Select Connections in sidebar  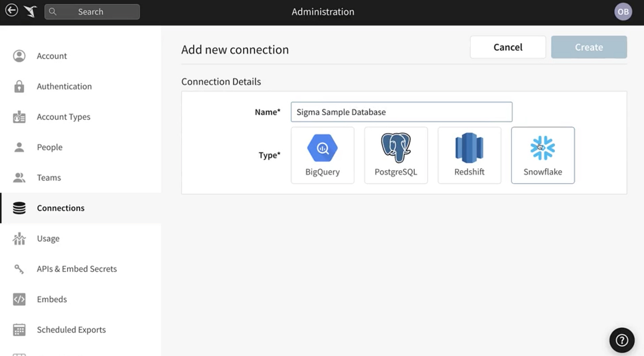[80, 208]
